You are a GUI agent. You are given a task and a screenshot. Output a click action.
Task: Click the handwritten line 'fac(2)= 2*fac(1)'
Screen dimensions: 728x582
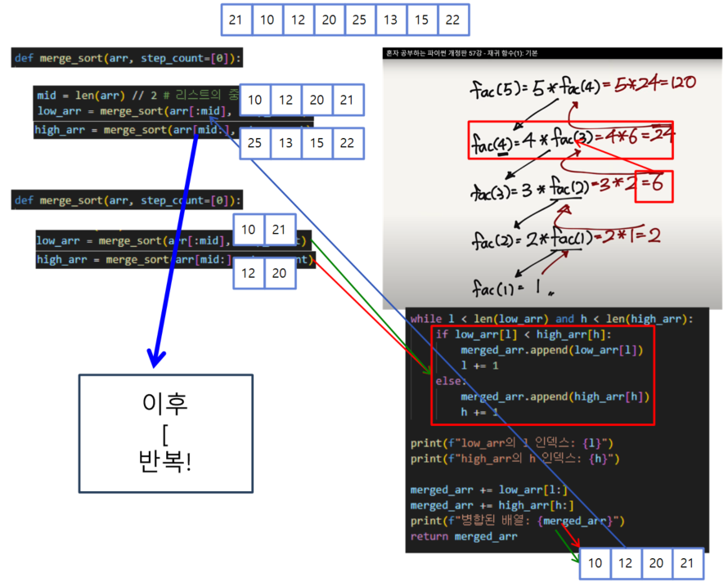click(x=533, y=240)
